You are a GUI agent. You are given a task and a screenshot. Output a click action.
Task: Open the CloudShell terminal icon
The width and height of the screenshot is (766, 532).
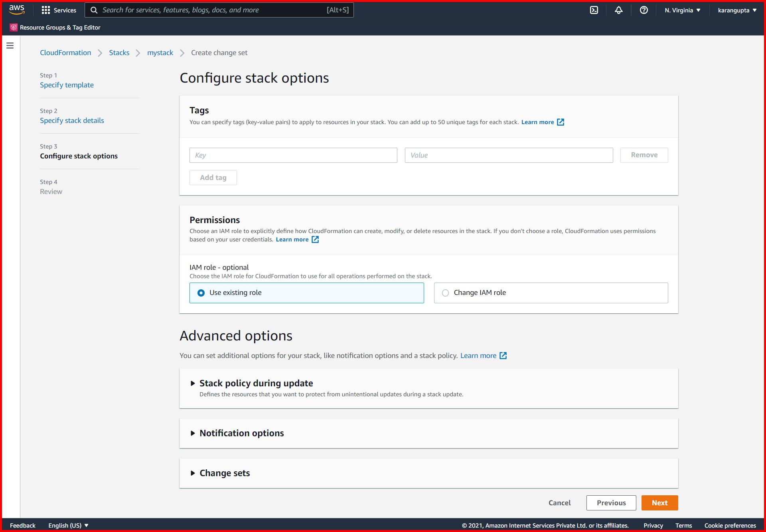594,10
